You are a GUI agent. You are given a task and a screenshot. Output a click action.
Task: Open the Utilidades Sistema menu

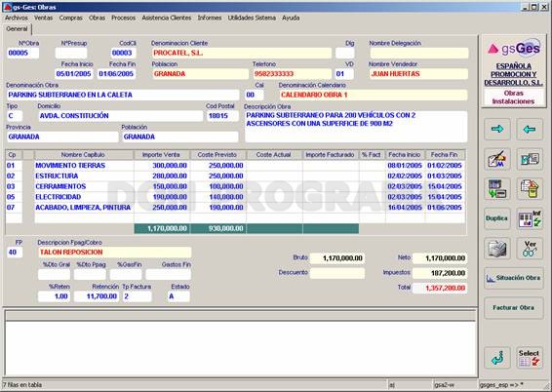[252, 18]
